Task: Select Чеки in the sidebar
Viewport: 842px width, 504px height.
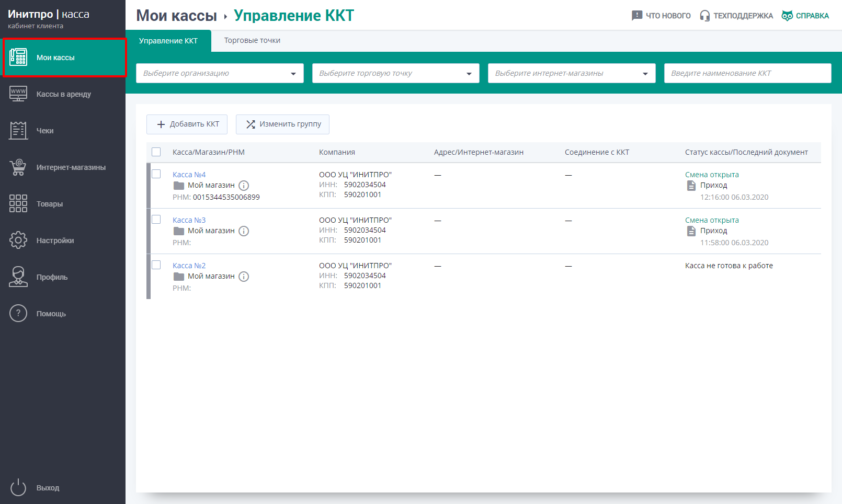Action: (63, 131)
